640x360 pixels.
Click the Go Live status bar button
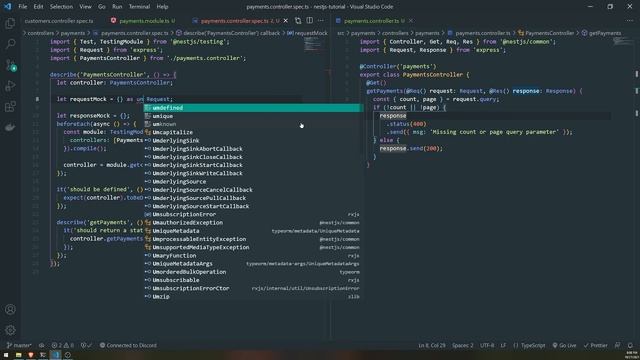pos(564,345)
